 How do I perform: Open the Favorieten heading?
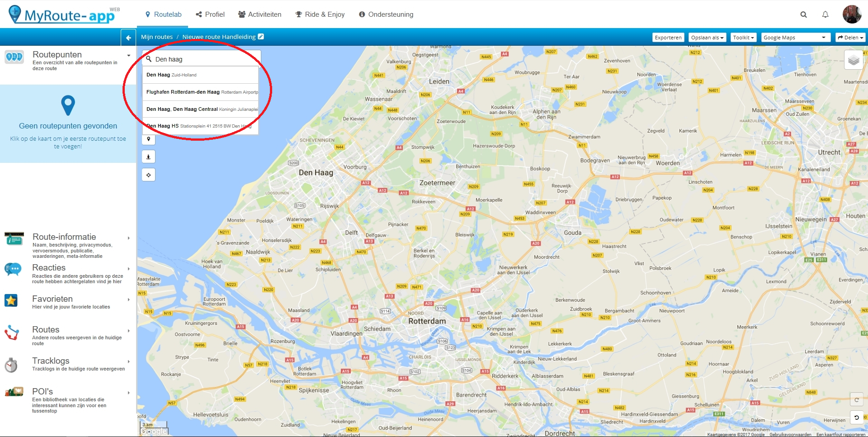coord(52,299)
